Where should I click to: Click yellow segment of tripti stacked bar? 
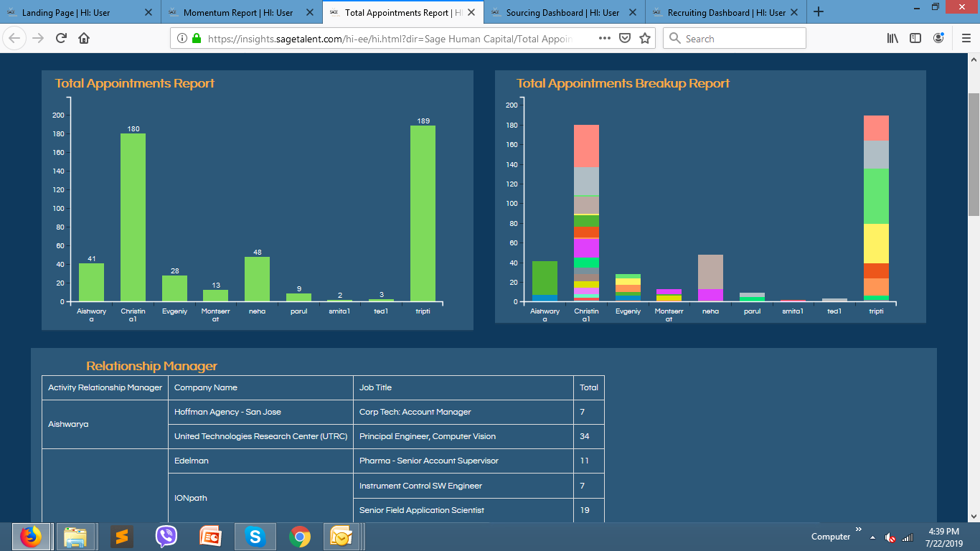(x=876, y=244)
